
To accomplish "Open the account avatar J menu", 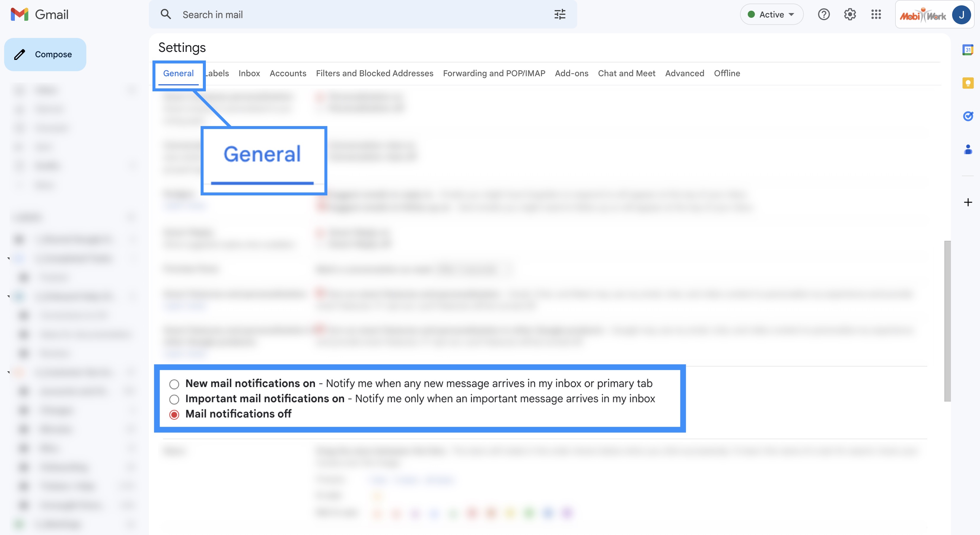I will pyautogui.click(x=961, y=15).
